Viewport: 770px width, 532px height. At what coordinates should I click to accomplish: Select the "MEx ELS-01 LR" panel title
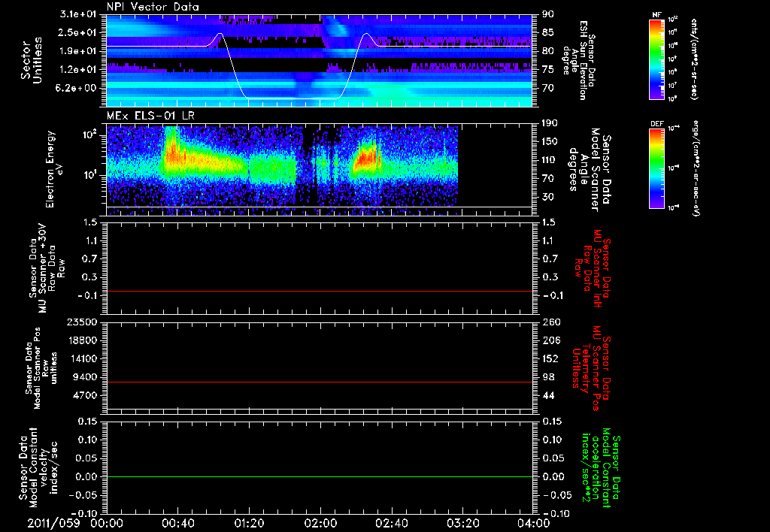[x=150, y=116]
